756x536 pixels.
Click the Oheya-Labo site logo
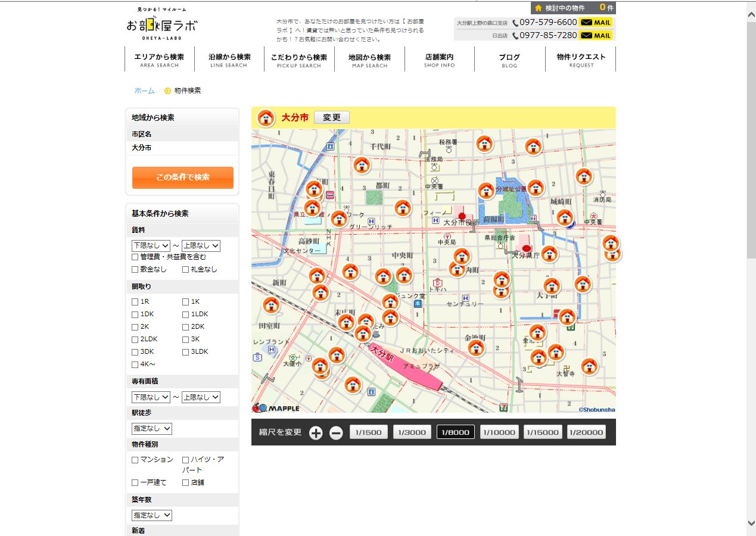[161, 25]
